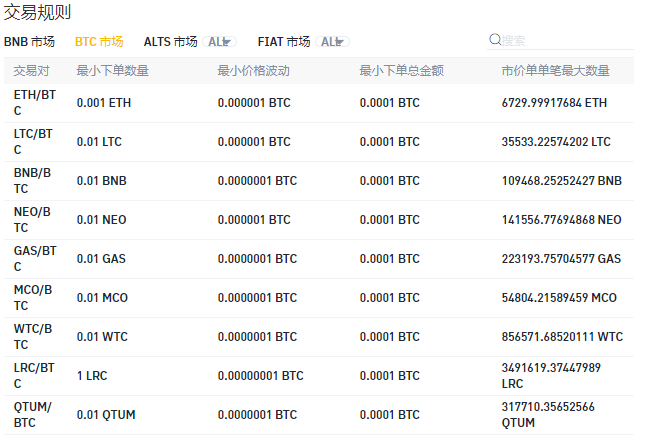Focus the 搜索 search input field

(565, 40)
